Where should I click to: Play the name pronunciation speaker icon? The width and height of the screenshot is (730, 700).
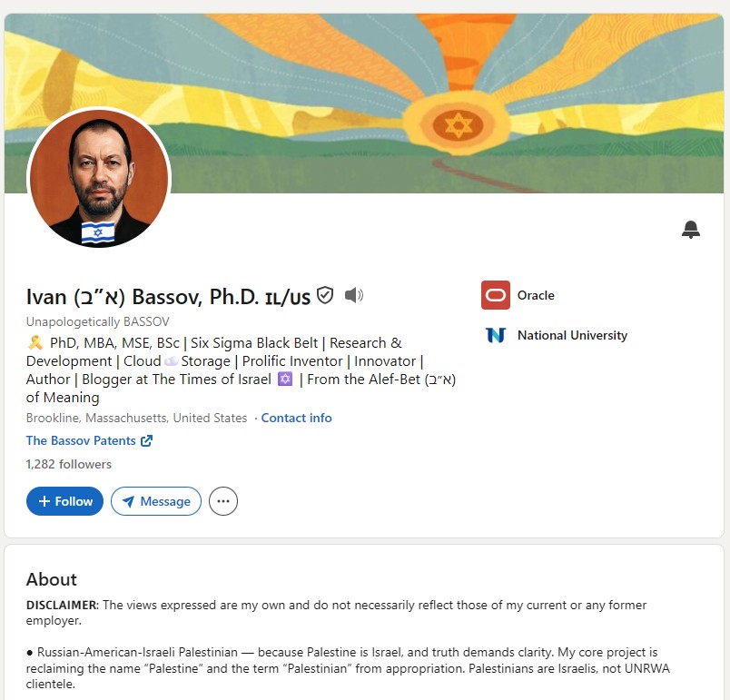[x=354, y=295]
